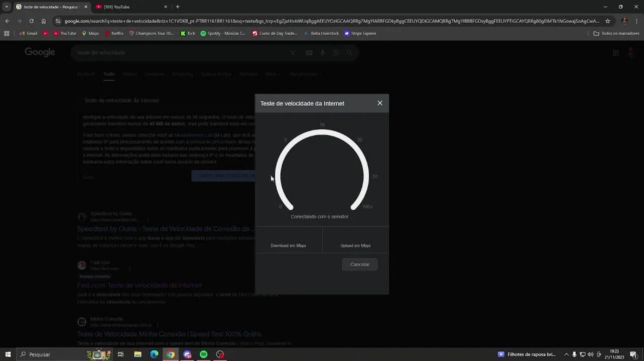644x361 pixels.
Task: Open the Kick bookmark
Action: [188, 34]
